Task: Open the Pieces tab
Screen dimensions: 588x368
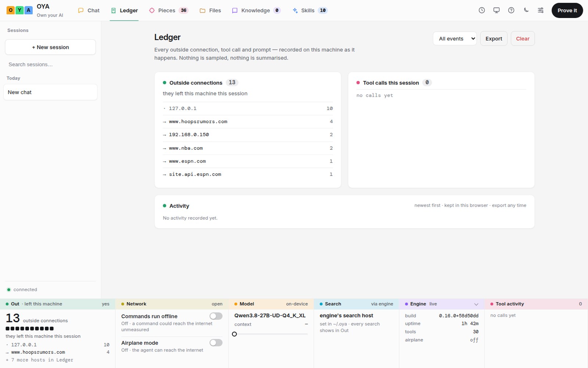Action: tap(168, 10)
